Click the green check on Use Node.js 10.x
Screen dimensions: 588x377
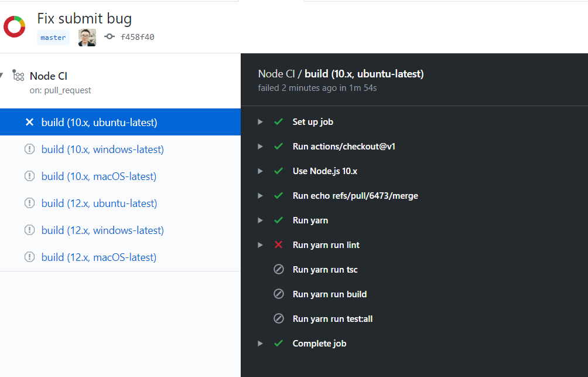point(278,171)
